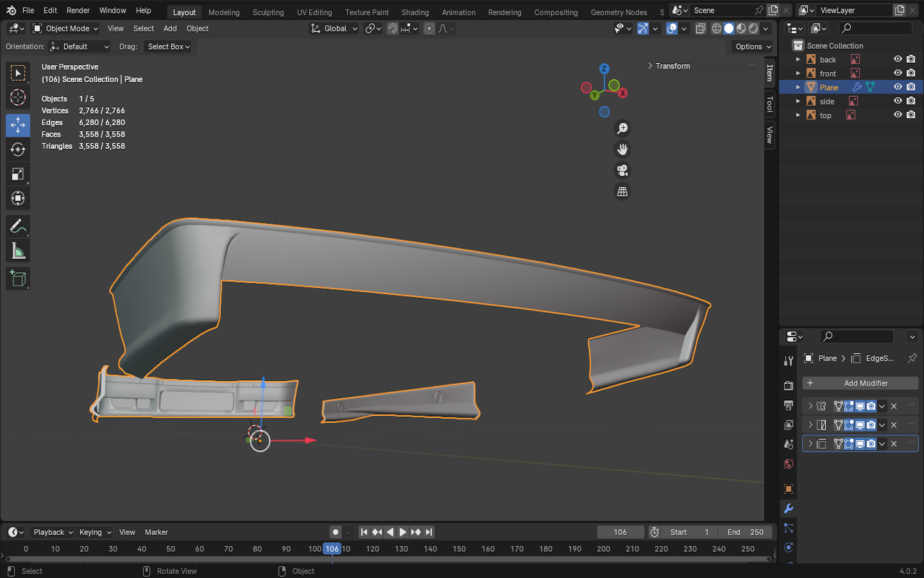Disable rendering for the Plane object
924x578 pixels.
(x=911, y=87)
